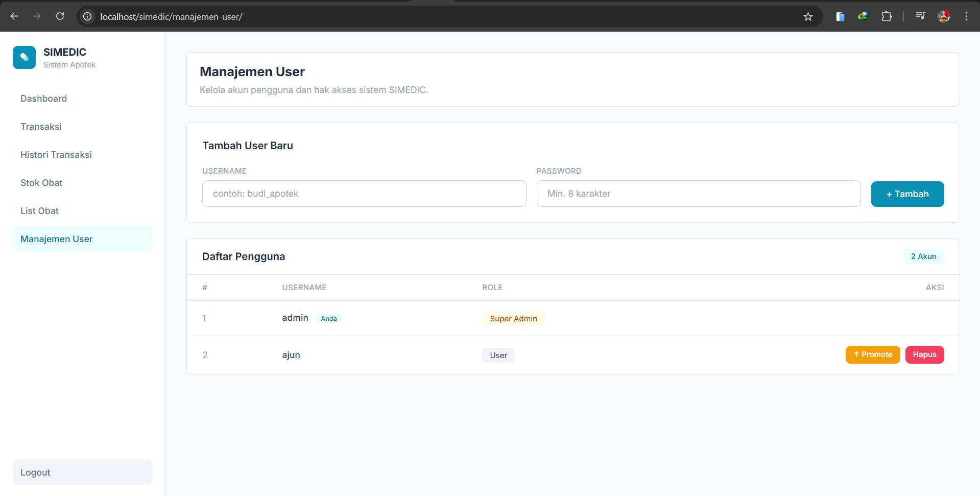Focus the Username input field

364,194
